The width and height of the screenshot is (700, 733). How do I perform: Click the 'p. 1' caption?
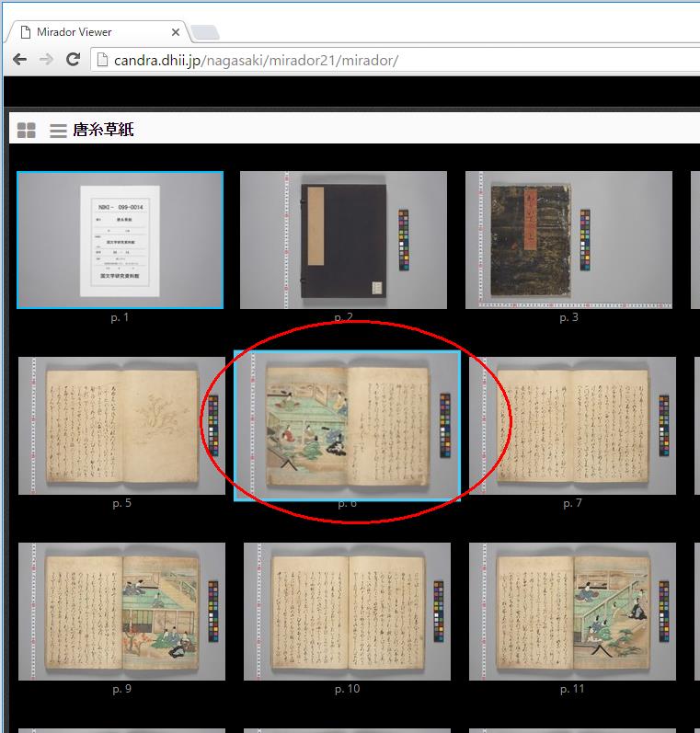tap(120, 317)
